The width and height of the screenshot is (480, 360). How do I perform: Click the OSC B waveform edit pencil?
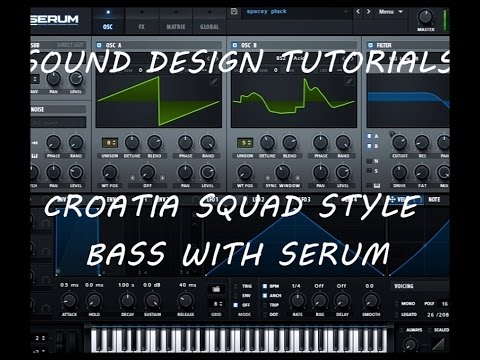pyautogui.click(x=349, y=81)
